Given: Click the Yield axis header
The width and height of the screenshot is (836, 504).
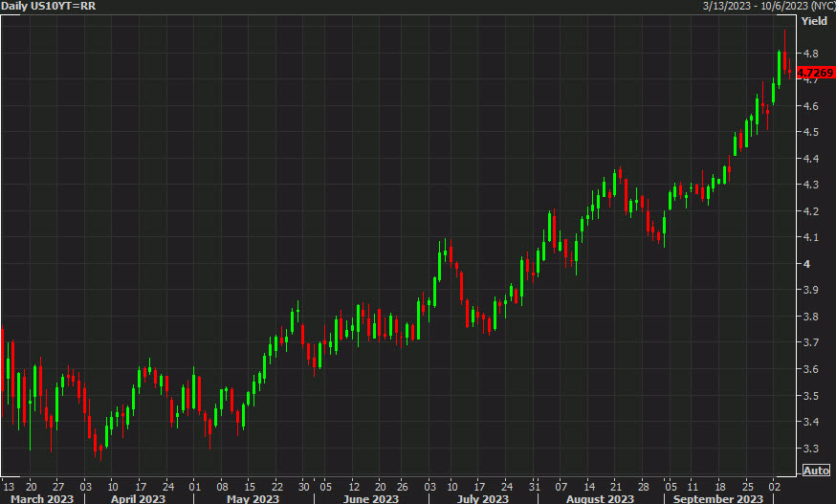Looking at the screenshot, I should pyautogui.click(x=816, y=20).
